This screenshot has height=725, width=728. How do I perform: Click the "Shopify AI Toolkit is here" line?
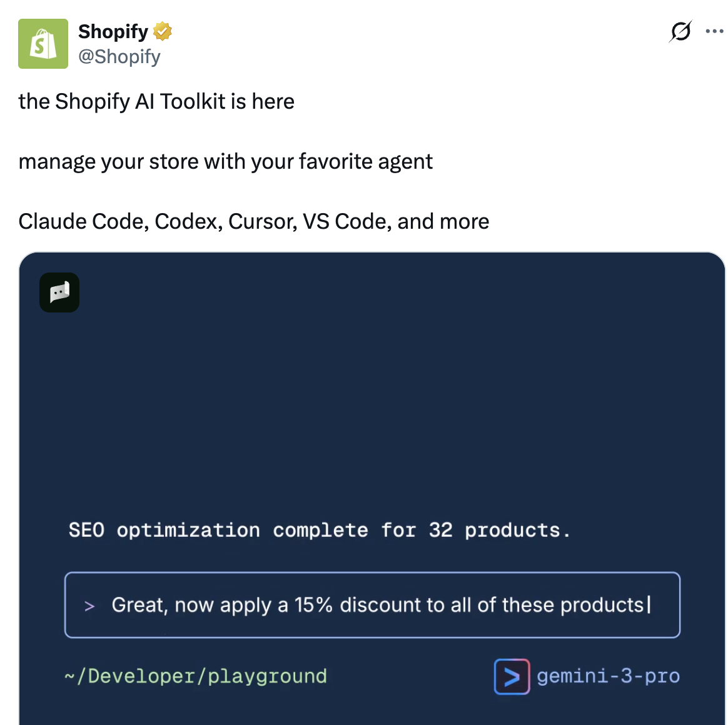tap(156, 101)
